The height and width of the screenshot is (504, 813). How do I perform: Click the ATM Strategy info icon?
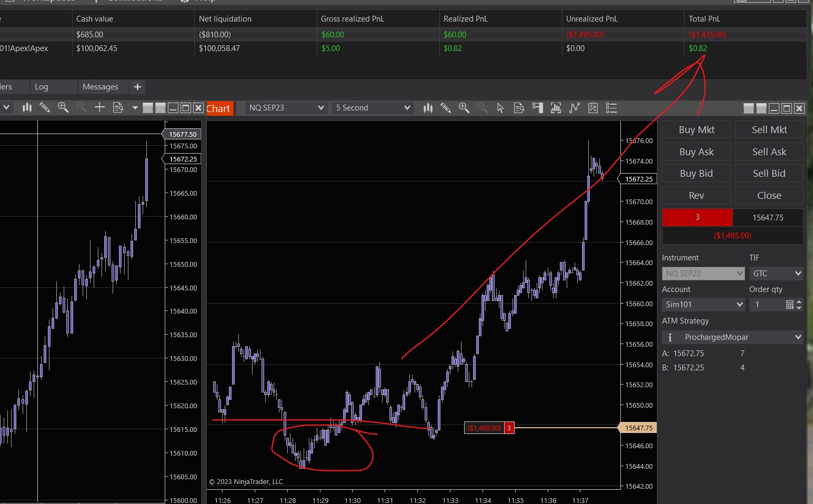(x=670, y=337)
